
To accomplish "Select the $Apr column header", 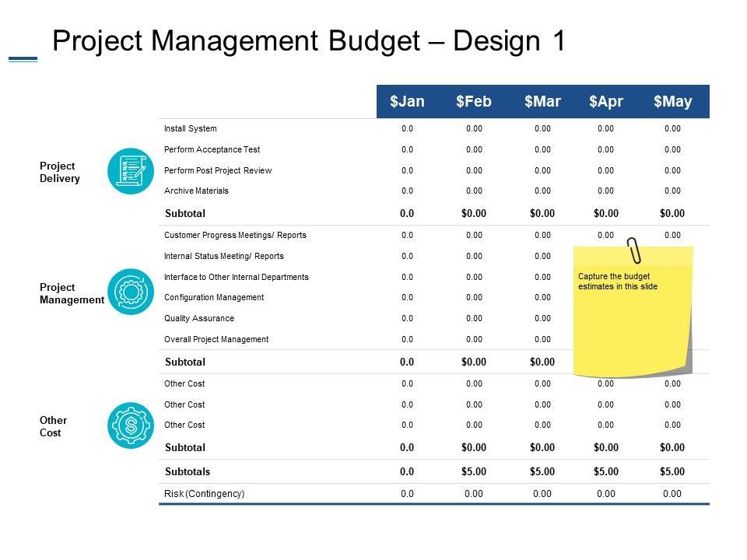I will coord(606,101).
